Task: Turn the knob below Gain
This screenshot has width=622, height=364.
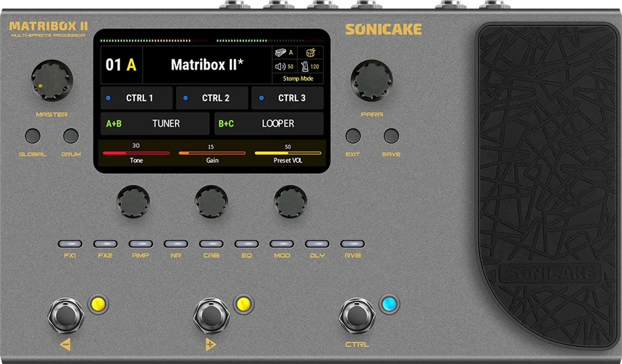Action: [211, 202]
